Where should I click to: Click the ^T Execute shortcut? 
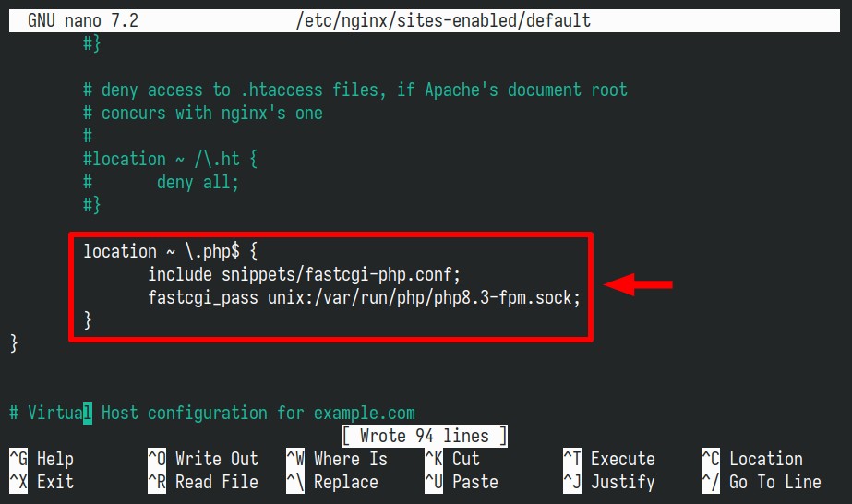pos(609,459)
